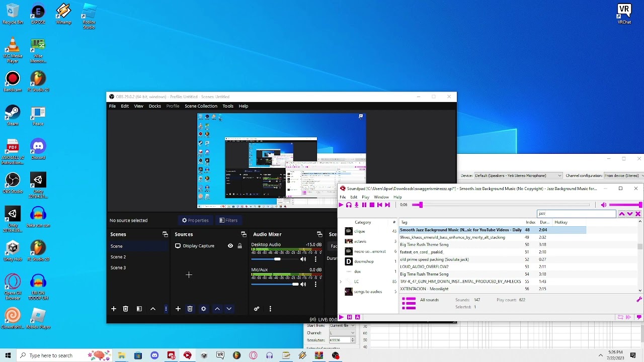The height and width of the screenshot is (362, 644).
Task: Select clique category in Soundpad
Action: (x=359, y=231)
